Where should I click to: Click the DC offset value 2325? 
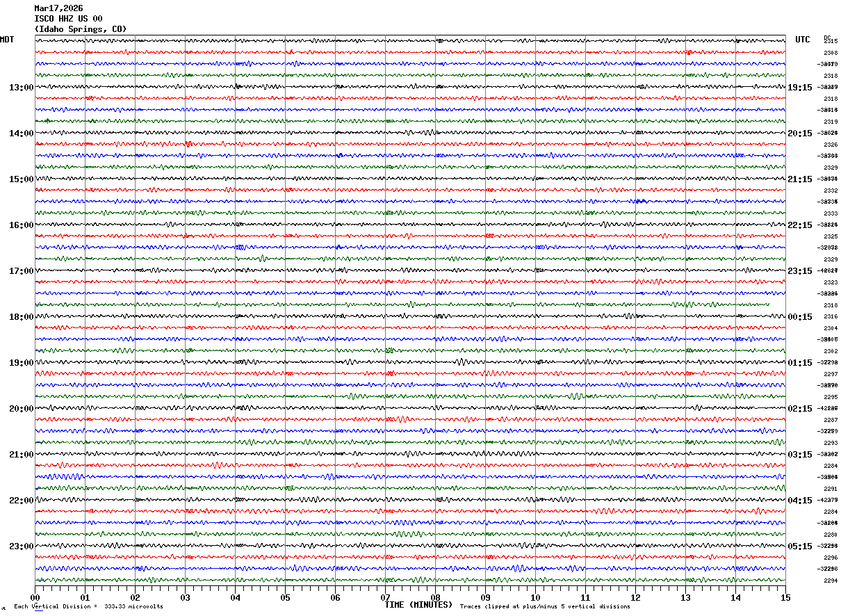pyautogui.click(x=830, y=236)
